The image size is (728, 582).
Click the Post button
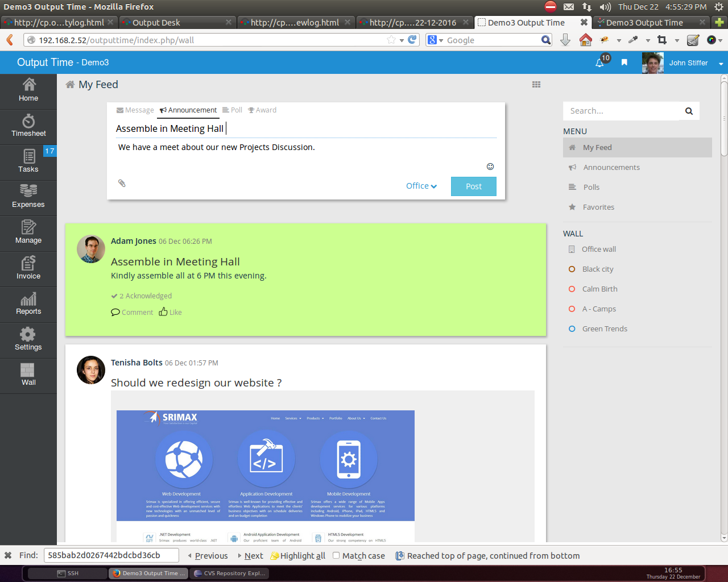tap(473, 186)
